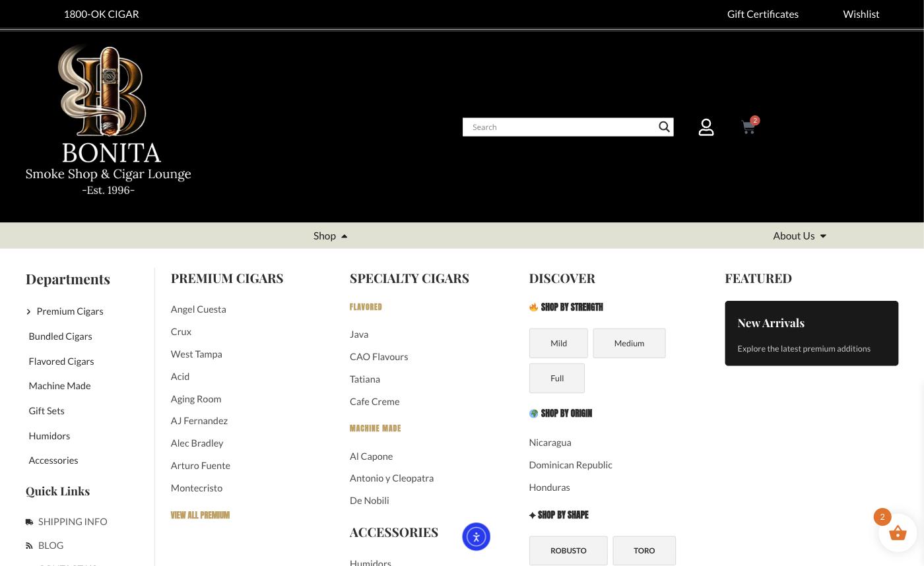The width and height of the screenshot is (924, 566).
Task: Click inside the Search field
Action: coord(561,127)
